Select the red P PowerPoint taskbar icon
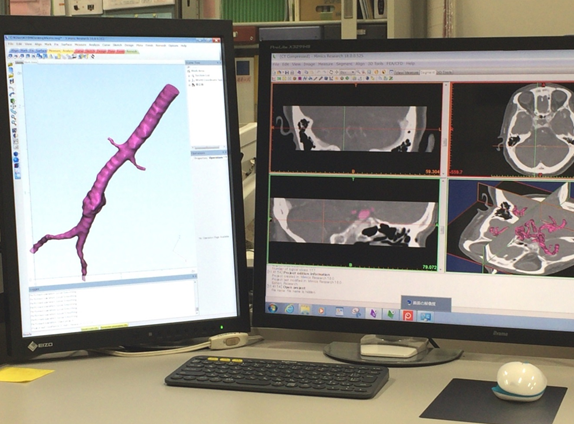 408,315
